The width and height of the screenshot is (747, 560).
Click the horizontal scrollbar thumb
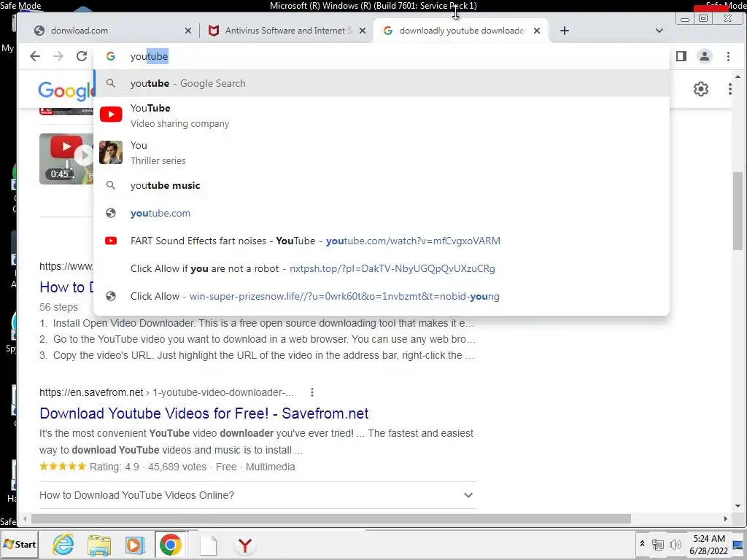click(x=331, y=518)
